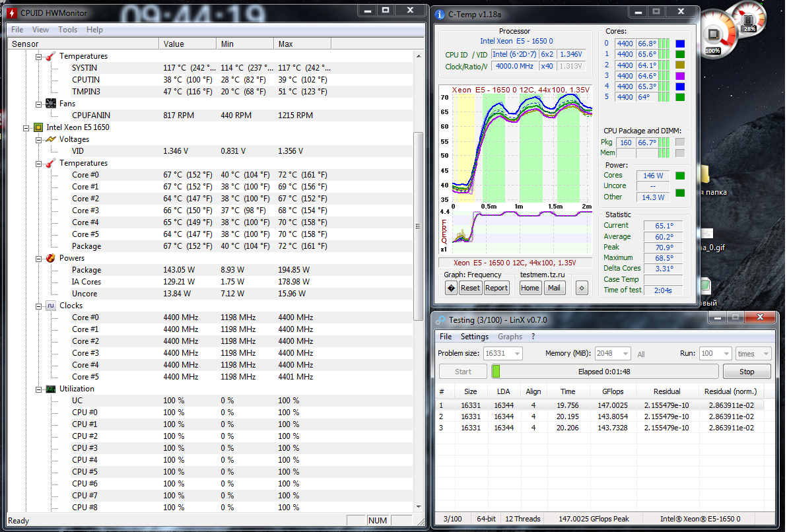Image resolution: width=787 pixels, height=532 pixels.
Task: Click the Clocks node icon
Action: [51, 306]
